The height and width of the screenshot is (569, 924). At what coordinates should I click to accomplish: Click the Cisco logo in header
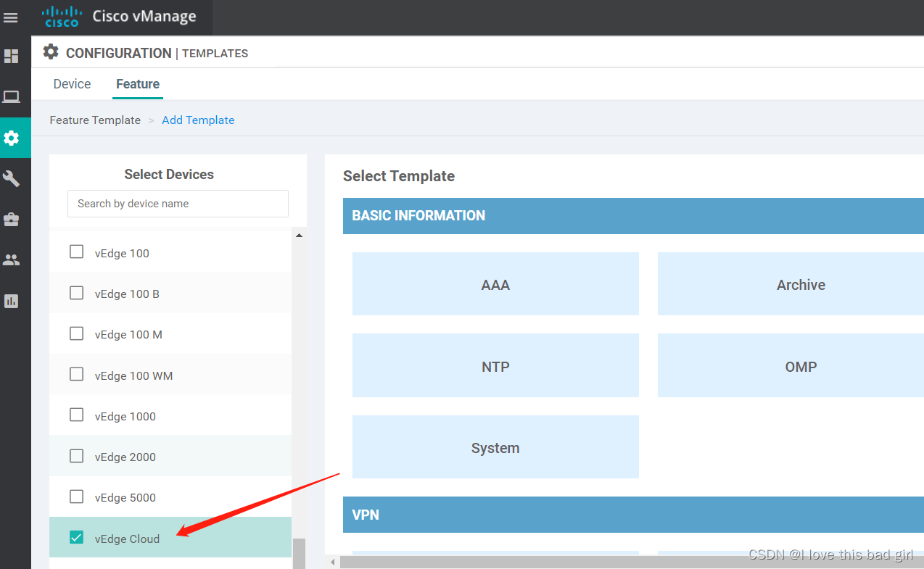62,17
